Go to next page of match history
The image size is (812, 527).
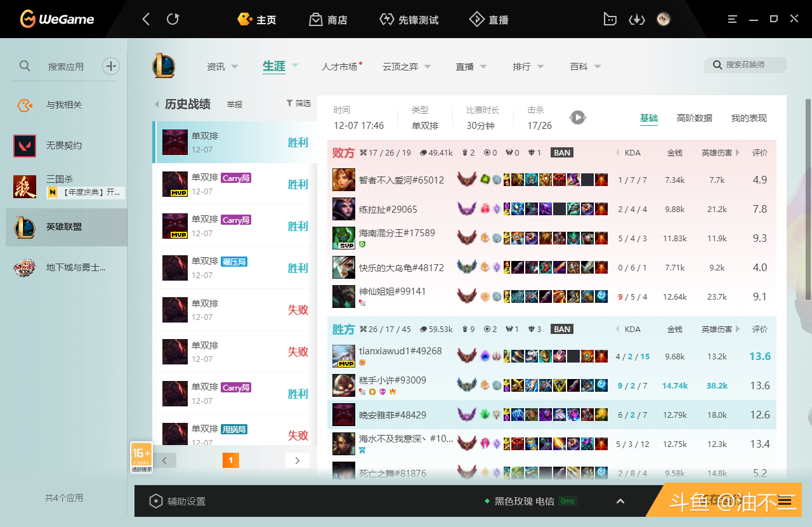pos(298,460)
